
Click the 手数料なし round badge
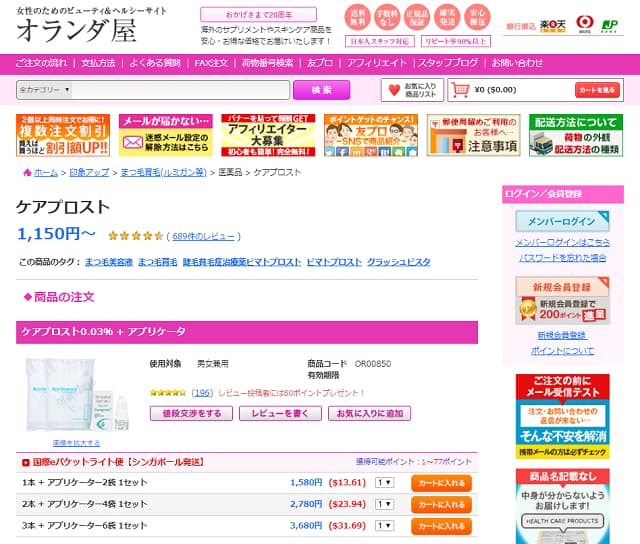pos(387,18)
